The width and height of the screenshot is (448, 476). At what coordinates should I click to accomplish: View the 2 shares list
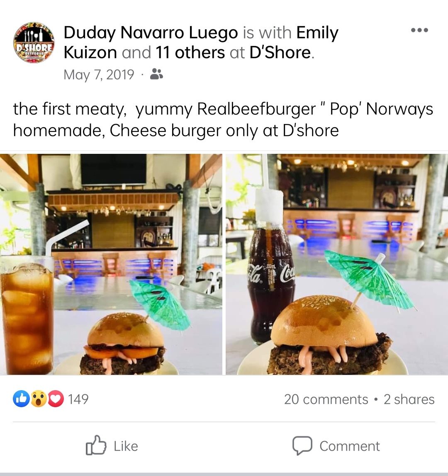[409, 399]
